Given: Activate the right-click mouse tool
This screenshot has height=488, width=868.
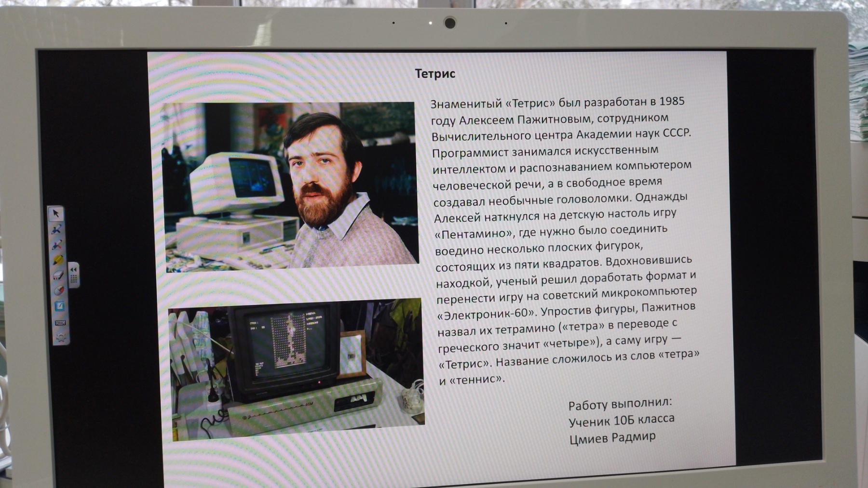Looking at the screenshot, I should pyautogui.click(x=59, y=291).
